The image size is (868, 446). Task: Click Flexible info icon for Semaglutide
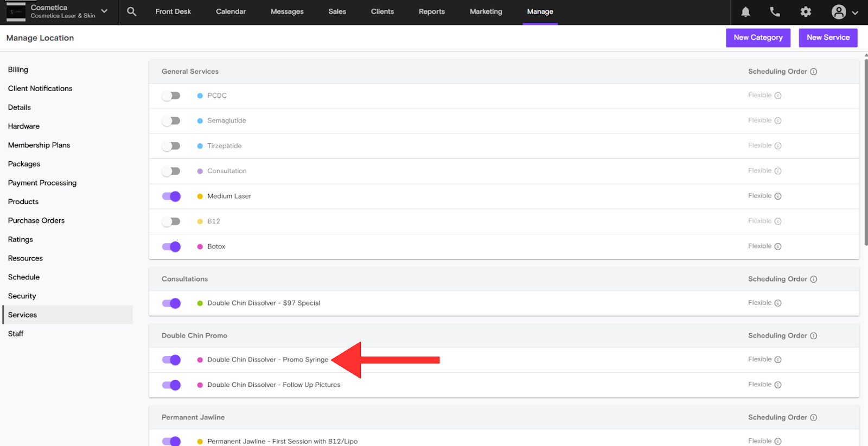[778, 121]
